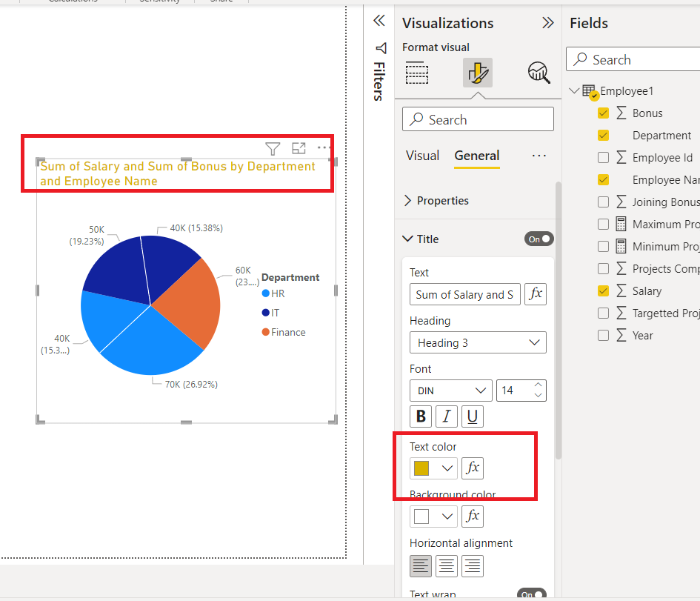Collapse the Filters pane with double-chevron
Viewport: 700px width, 601px height.
tap(379, 21)
